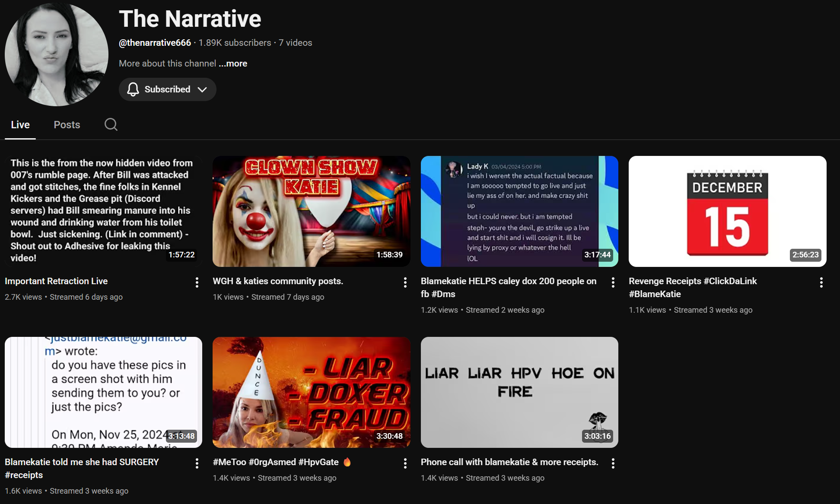Click the 1:58:39 duration badge
Viewport: 840px width, 504px height.
389,255
